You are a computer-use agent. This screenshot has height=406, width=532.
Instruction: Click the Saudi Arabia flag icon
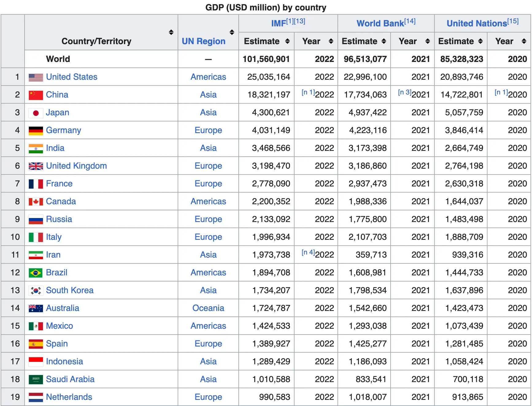(x=36, y=380)
